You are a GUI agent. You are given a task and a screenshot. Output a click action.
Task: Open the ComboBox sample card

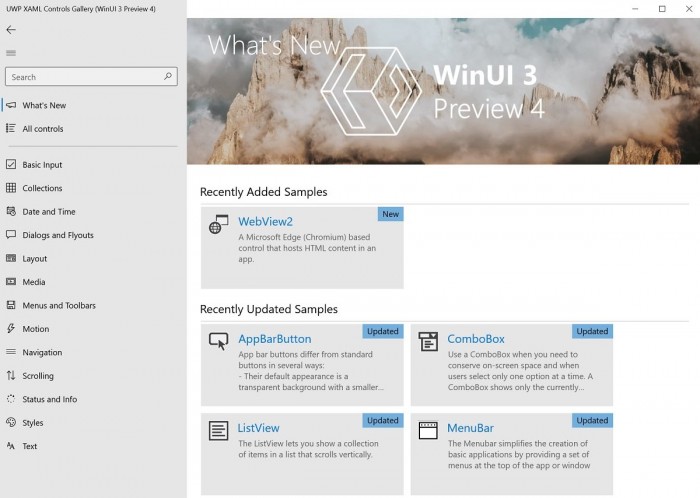[511, 363]
